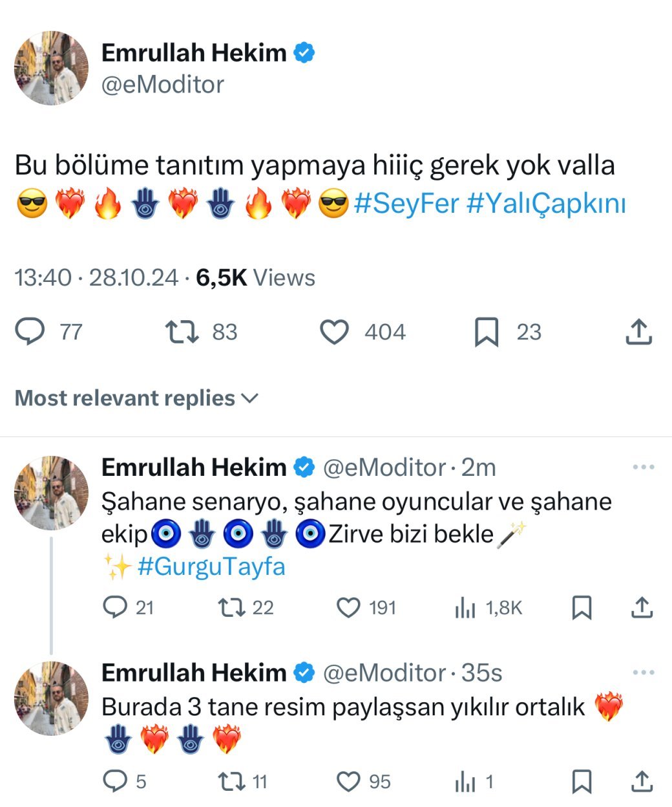Reply to the main tweet via comment icon
672x807 pixels.
coord(30,332)
